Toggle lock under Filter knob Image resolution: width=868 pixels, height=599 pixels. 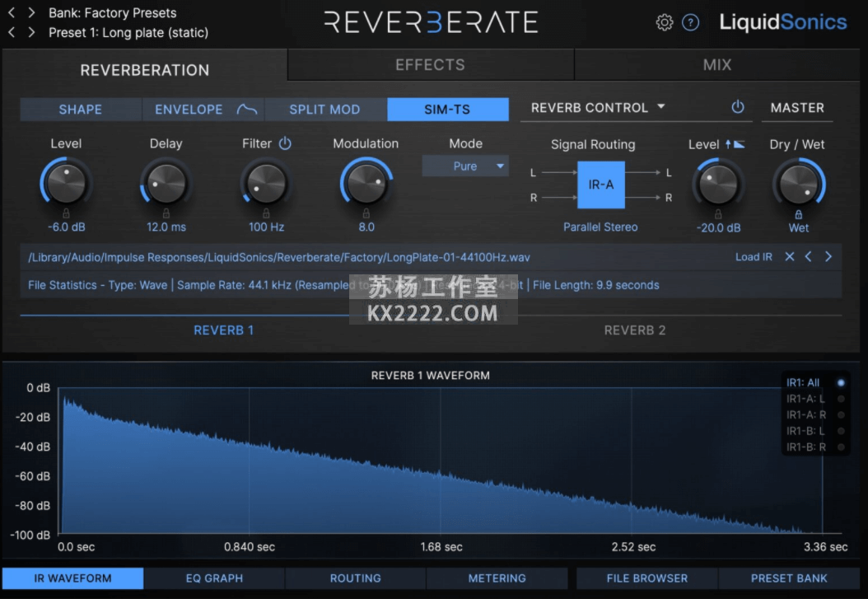tap(266, 213)
